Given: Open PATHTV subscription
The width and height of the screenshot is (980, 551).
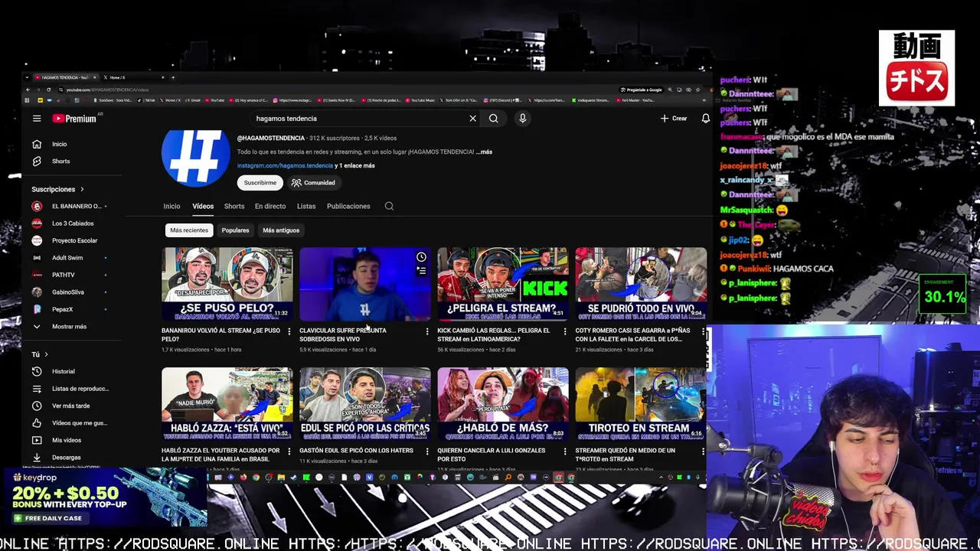Looking at the screenshot, I should click(69, 275).
